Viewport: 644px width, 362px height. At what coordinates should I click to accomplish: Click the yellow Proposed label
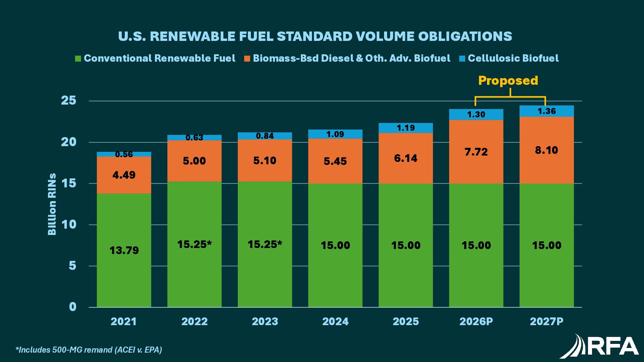point(508,80)
